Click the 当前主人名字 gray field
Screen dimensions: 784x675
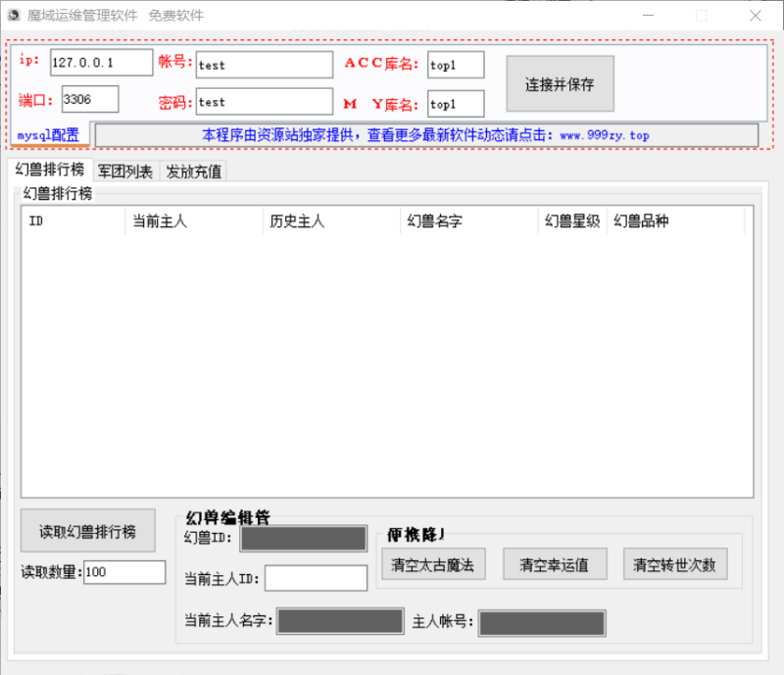(x=340, y=621)
